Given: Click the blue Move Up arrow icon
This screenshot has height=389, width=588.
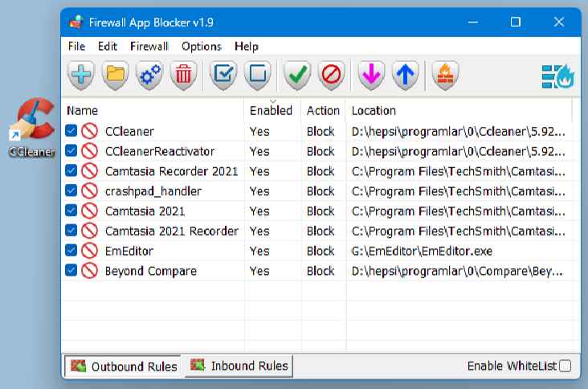Looking at the screenshot, I should [406, 76].
